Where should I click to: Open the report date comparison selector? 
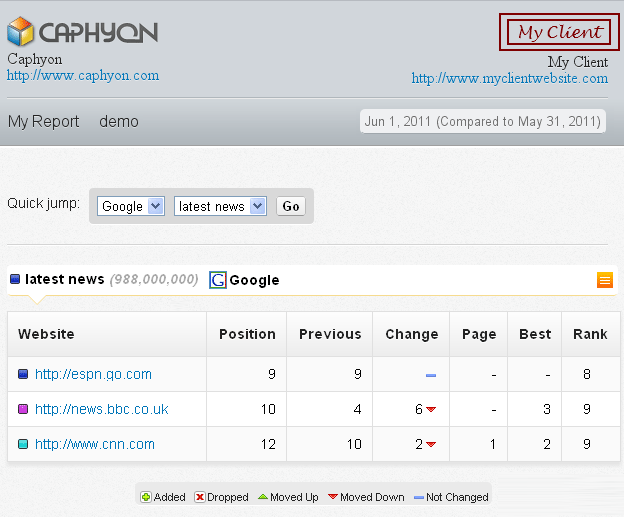tap(482, 122)
